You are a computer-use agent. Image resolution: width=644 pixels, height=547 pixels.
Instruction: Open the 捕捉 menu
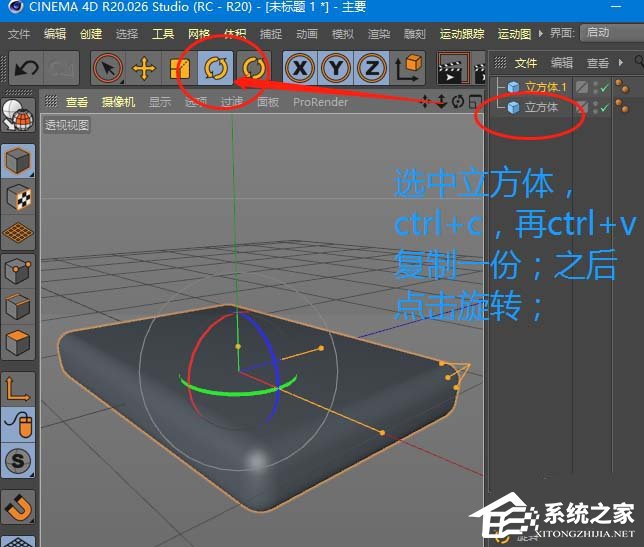[271, 34]
